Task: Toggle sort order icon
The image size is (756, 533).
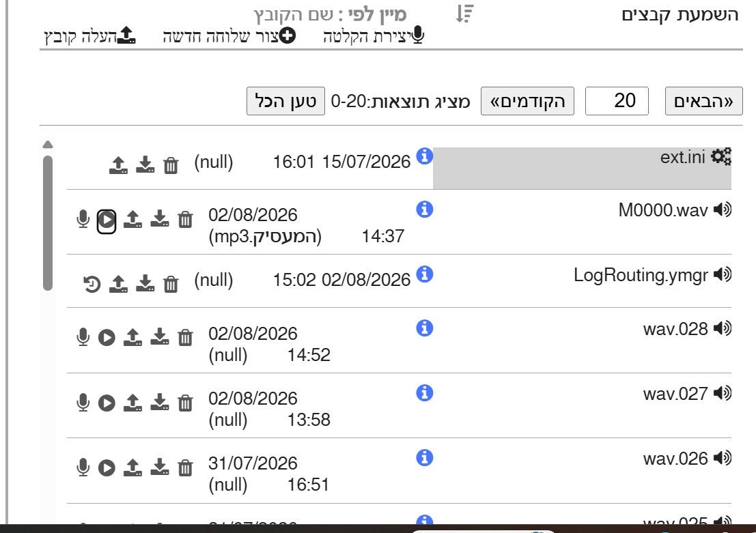Action: pyautogui.click(x=465, y=14)
